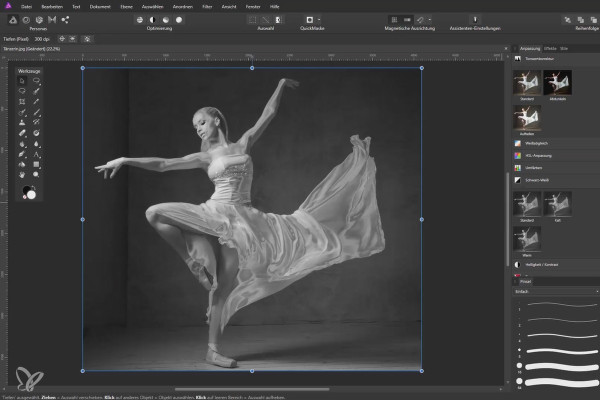Click middle Reihenfolge arrange icon

pos(580,20)
